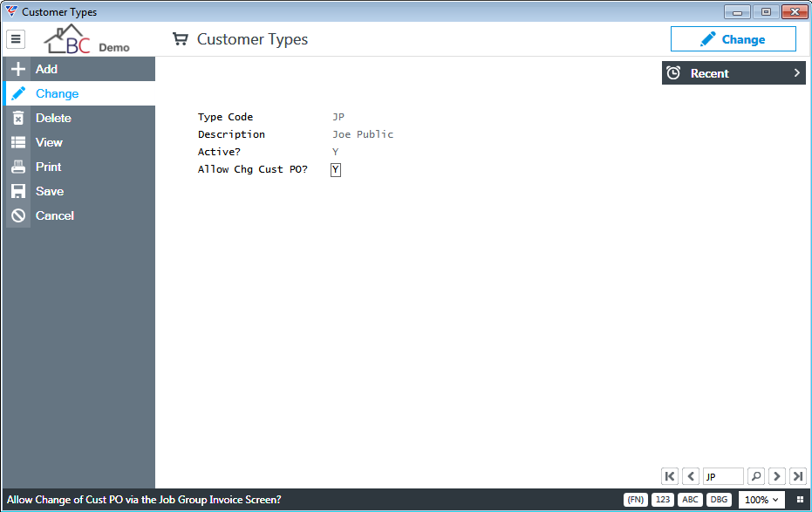Click the Active? label
The height and width of the screenshot is (512, 812).
click(219, 152)
